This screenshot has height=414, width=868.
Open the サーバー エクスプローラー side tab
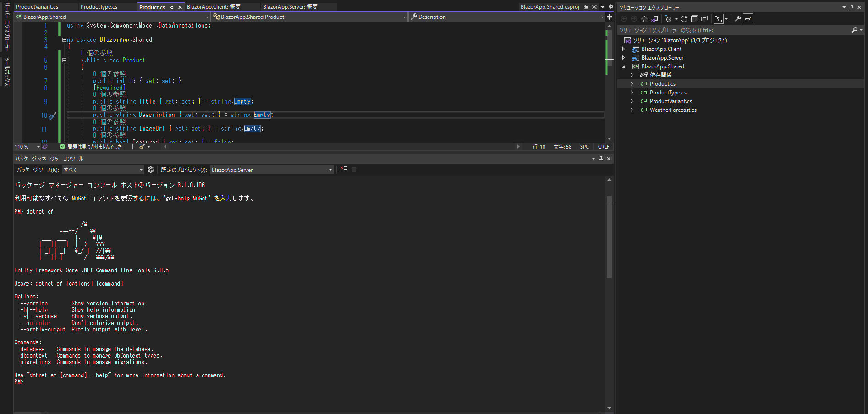[7, 27]
